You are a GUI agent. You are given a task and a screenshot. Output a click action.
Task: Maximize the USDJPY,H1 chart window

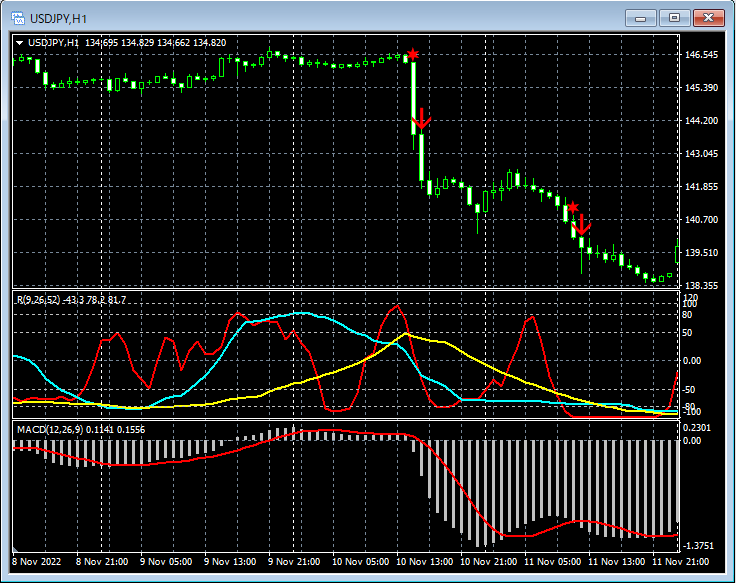coord(675,17)
